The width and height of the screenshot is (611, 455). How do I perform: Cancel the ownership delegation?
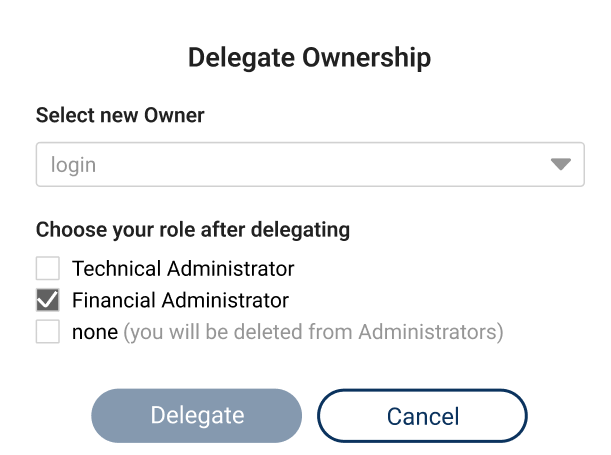422,416
